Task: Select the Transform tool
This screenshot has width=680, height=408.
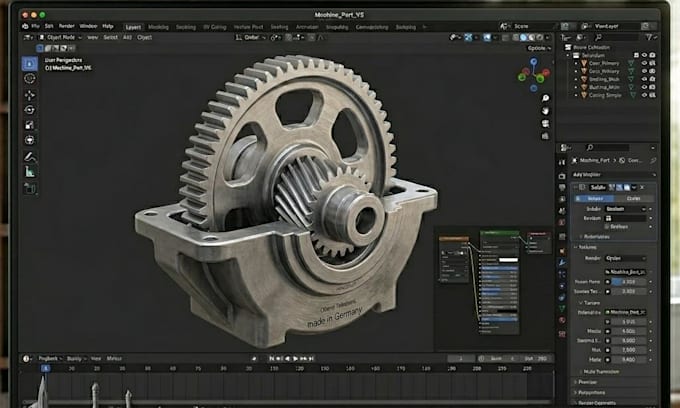Action: tap(29, 140)
